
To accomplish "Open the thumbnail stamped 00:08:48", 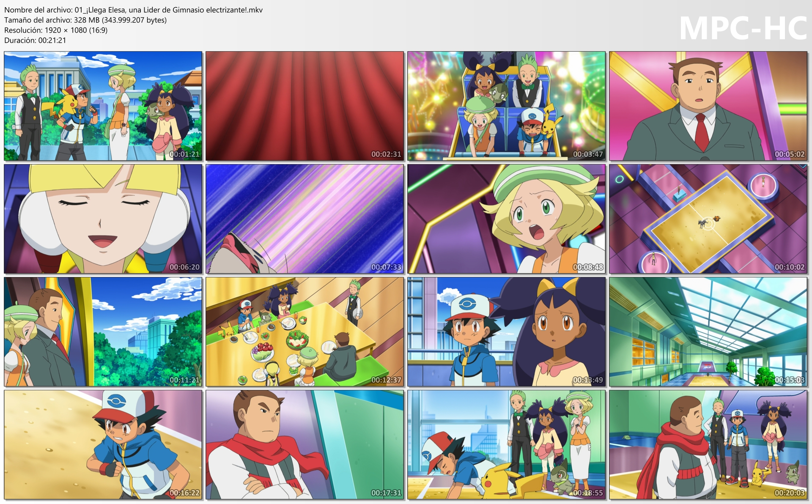I will pos(507,219).
